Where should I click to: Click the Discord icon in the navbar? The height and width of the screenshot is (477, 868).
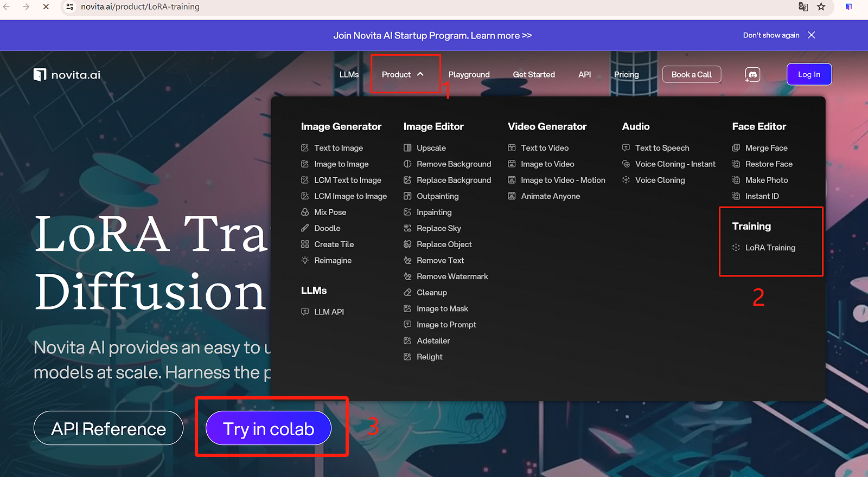pos(752,75)
